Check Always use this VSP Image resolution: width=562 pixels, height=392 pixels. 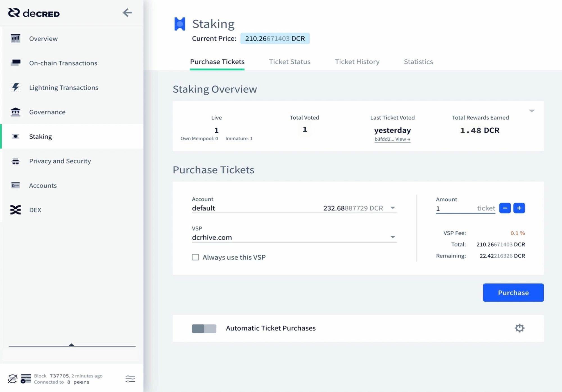[195, 257]
